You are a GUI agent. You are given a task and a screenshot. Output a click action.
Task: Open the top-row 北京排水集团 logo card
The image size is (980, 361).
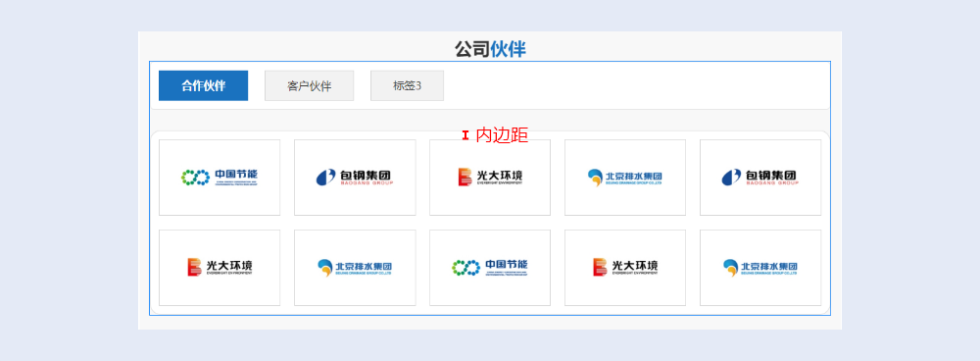[x=625, y=178]
